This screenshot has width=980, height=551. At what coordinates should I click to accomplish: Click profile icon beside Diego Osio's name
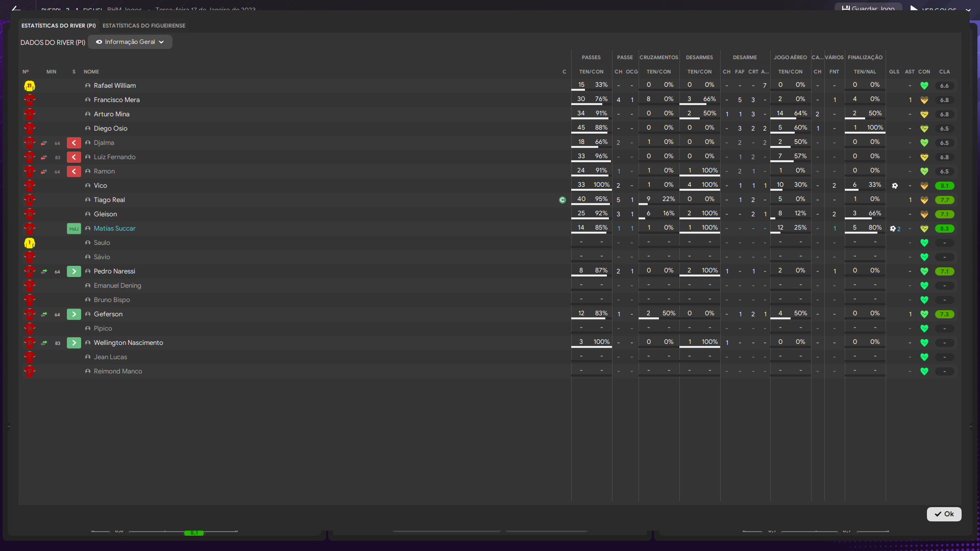click(x=88, y=129)
